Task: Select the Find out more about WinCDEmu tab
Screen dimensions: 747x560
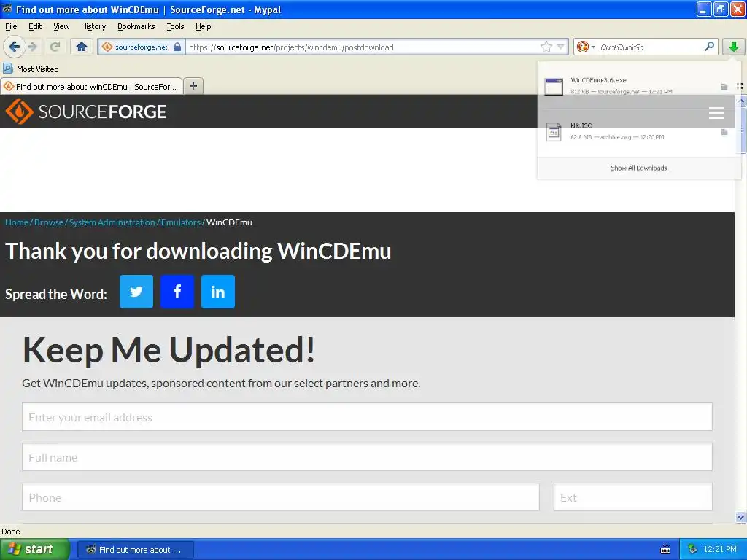Action: pyautogui.click(x=91, y=87)
